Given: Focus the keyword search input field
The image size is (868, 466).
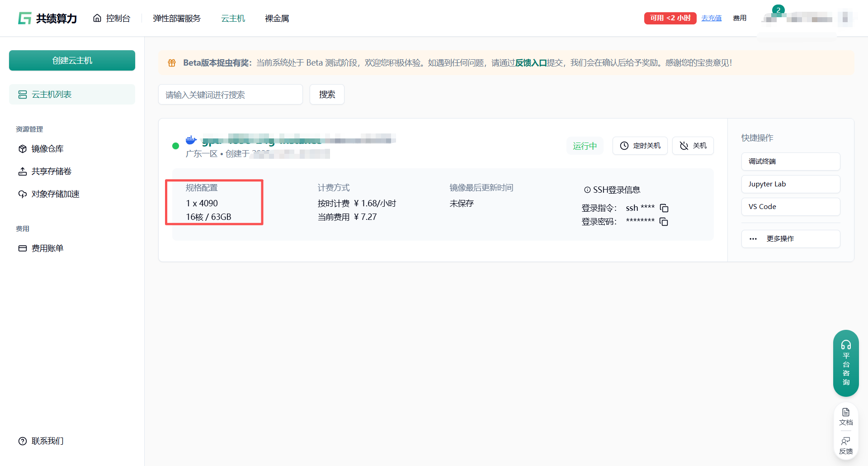Looking at the screenshot, I should coord(231,95).
